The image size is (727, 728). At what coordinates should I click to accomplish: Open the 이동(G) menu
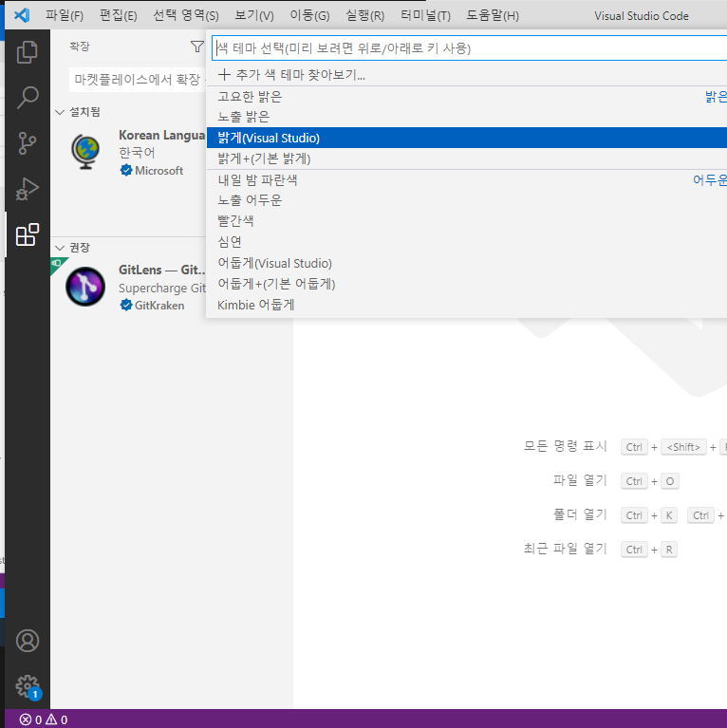click(309, 16)
